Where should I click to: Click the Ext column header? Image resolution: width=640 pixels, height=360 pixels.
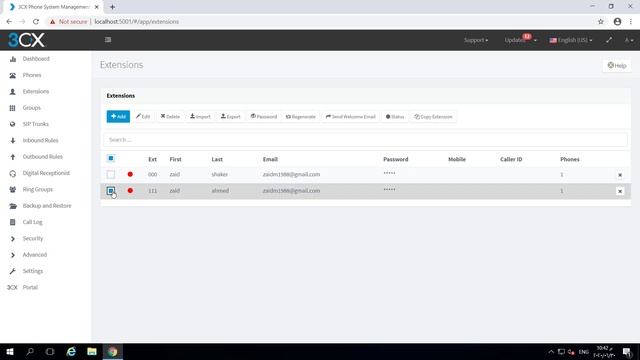(152, 159)
